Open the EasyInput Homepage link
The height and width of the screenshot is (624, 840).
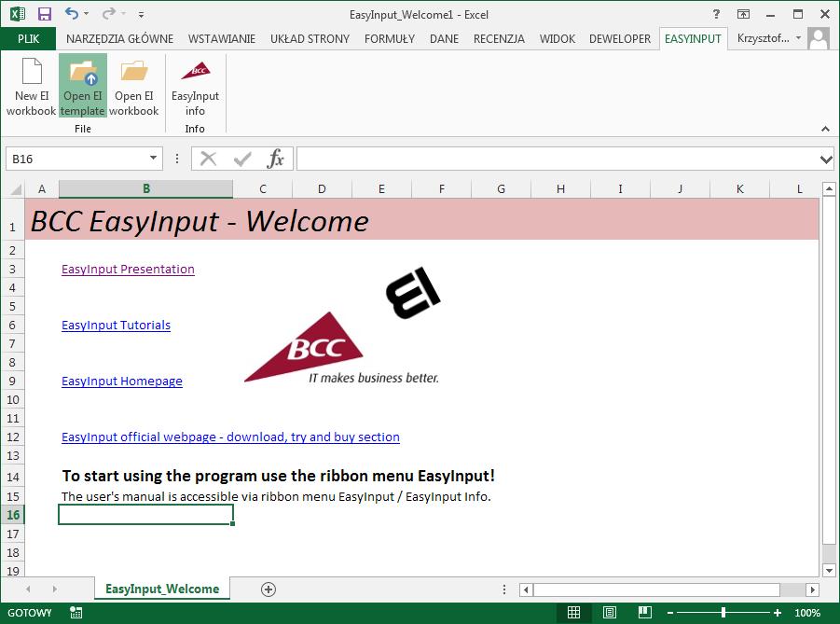point(121,381)
